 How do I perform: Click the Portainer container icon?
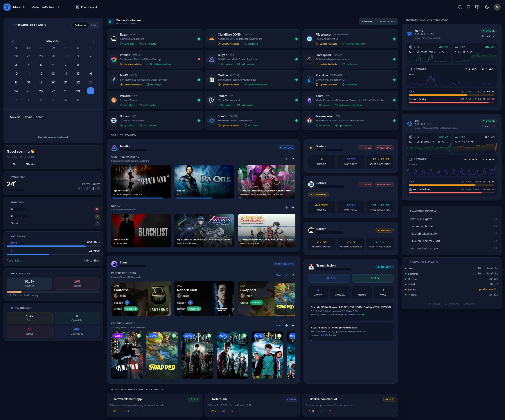pos(309,80)
